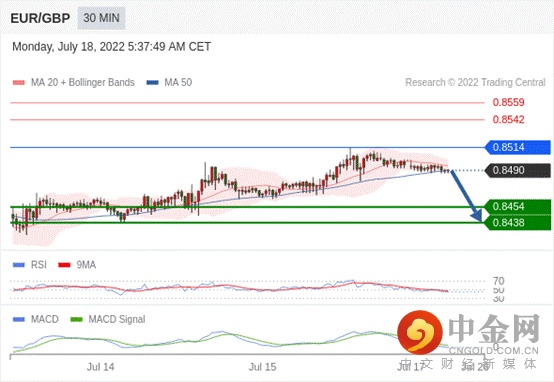Click the Jul 15 date axis label

point(263,367)
